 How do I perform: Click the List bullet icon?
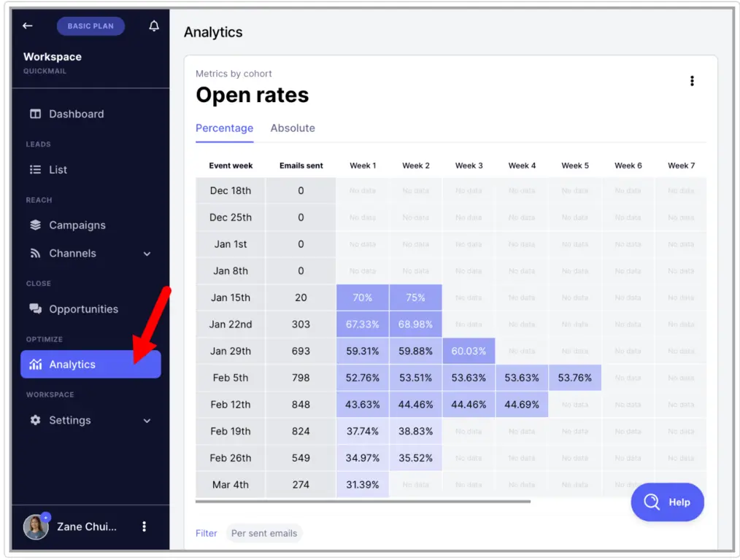click(x=36, y=170)
